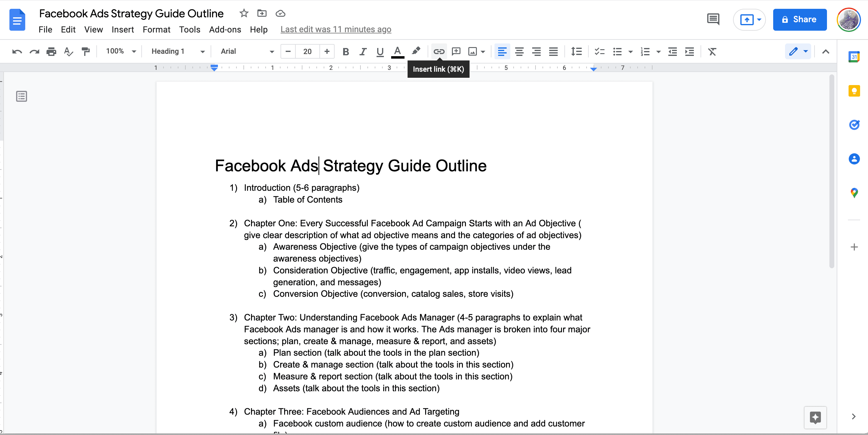Open the View menu

[93, 30]
